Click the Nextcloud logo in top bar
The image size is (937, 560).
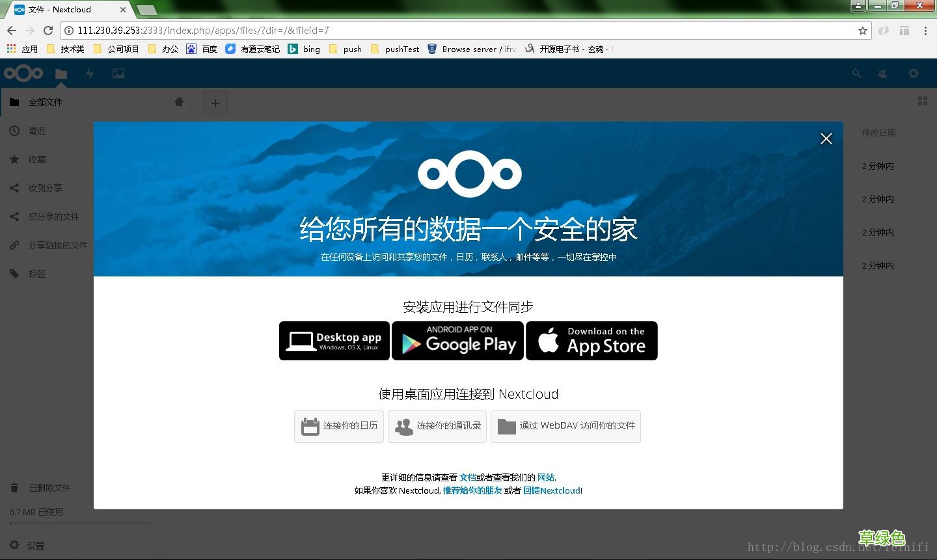(24, 73)
